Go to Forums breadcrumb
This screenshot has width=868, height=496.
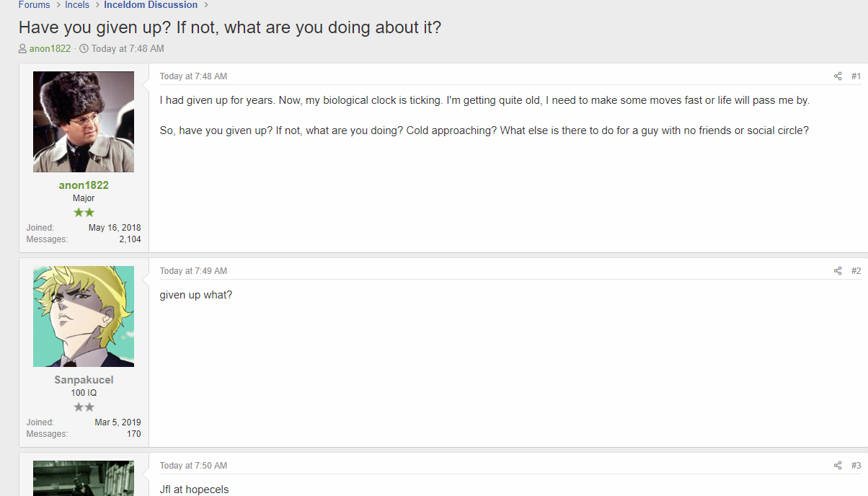pyautogui.click(x=35, y=5)
